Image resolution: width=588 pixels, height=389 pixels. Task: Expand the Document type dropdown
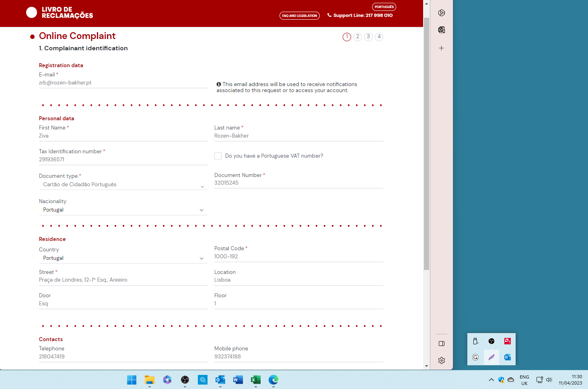[x=123, y=184]
